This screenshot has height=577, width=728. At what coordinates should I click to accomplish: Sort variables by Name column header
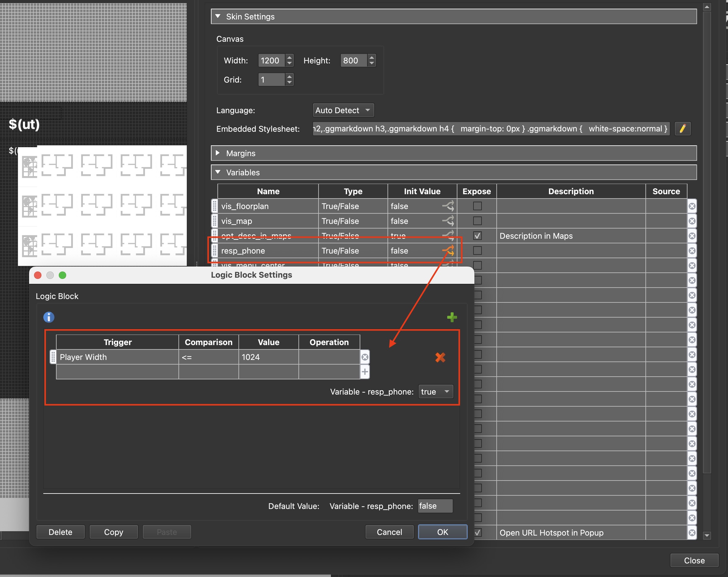click(268, 191)
